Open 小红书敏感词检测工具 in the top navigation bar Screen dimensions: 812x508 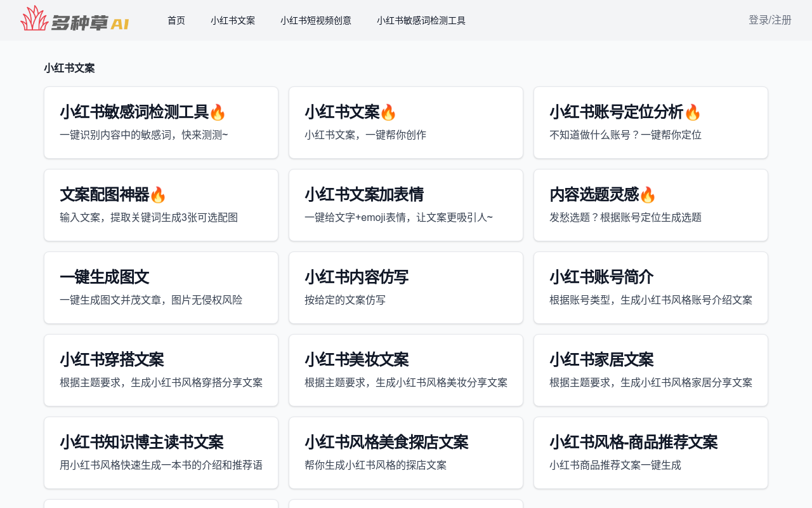[x=421, y=20]
